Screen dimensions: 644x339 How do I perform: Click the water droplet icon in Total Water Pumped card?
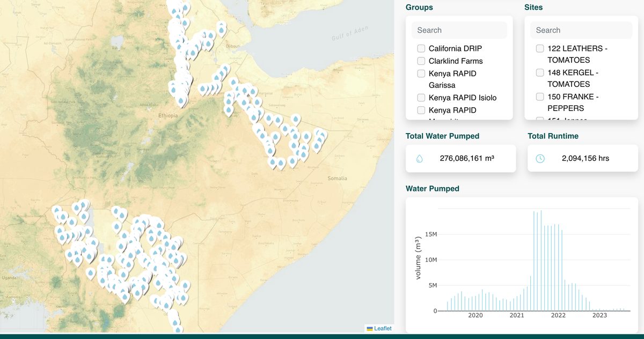tap(419, 158)
